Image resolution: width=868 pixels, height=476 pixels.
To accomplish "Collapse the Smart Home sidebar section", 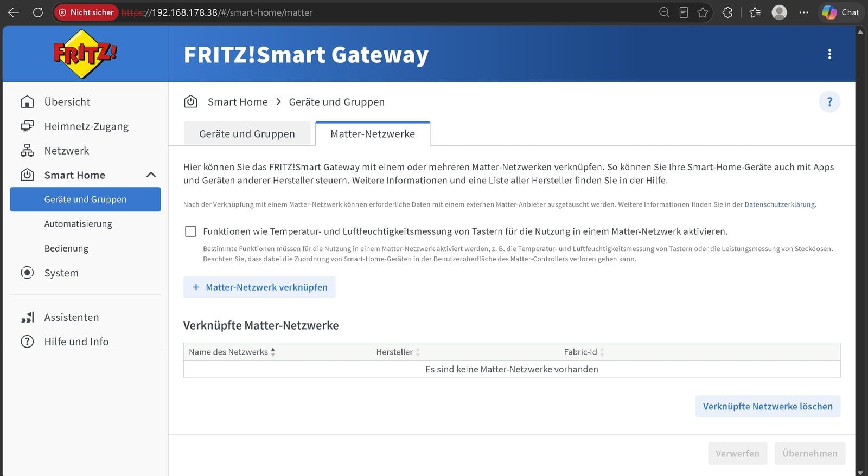I will pos(151,175).
